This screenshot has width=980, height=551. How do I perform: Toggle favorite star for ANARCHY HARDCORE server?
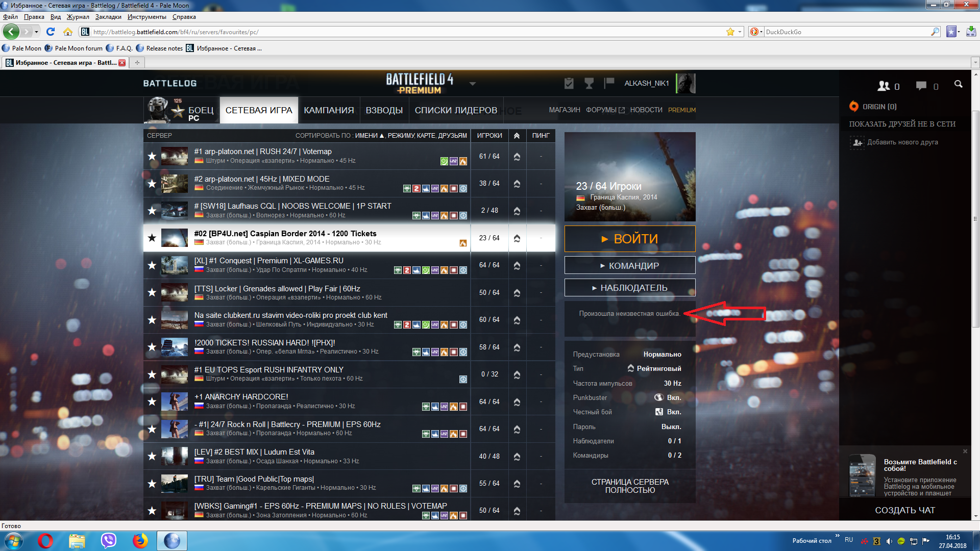click(152, 402)
